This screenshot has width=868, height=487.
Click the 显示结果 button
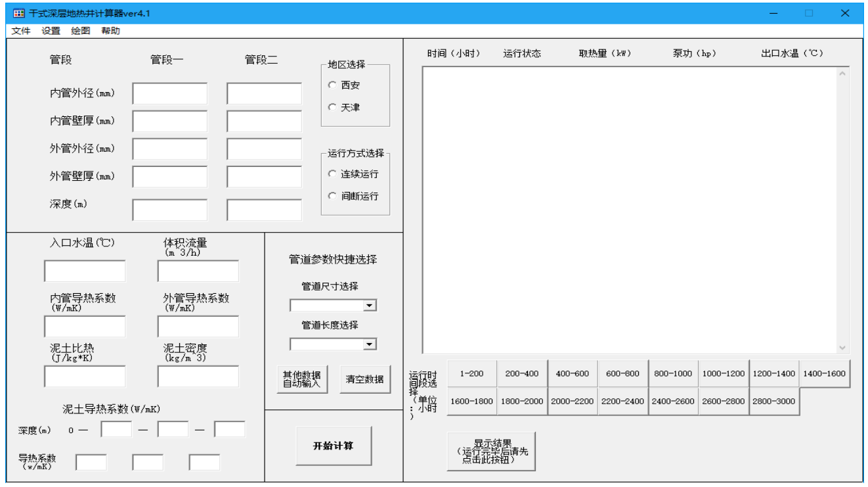491,451
